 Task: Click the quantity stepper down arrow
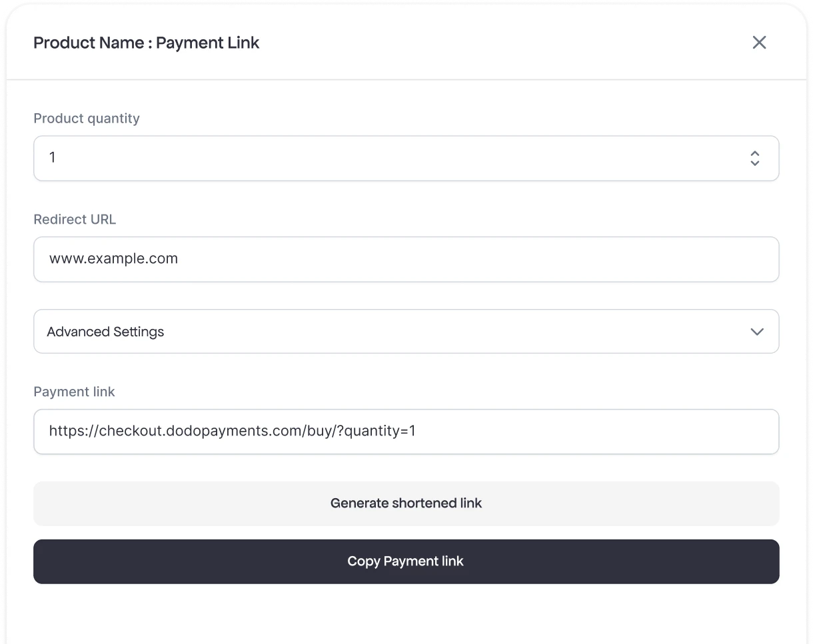point(755,162)
